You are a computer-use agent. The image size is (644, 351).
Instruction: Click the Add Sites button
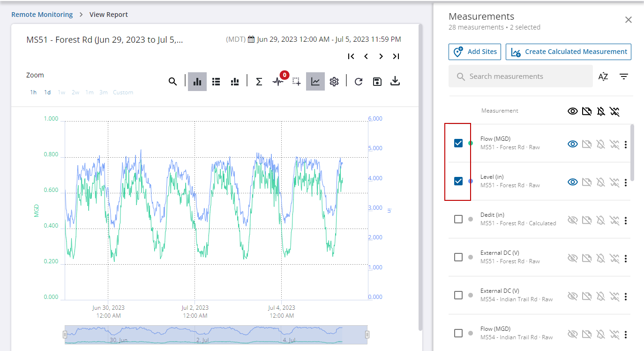[x=475, y=52]
